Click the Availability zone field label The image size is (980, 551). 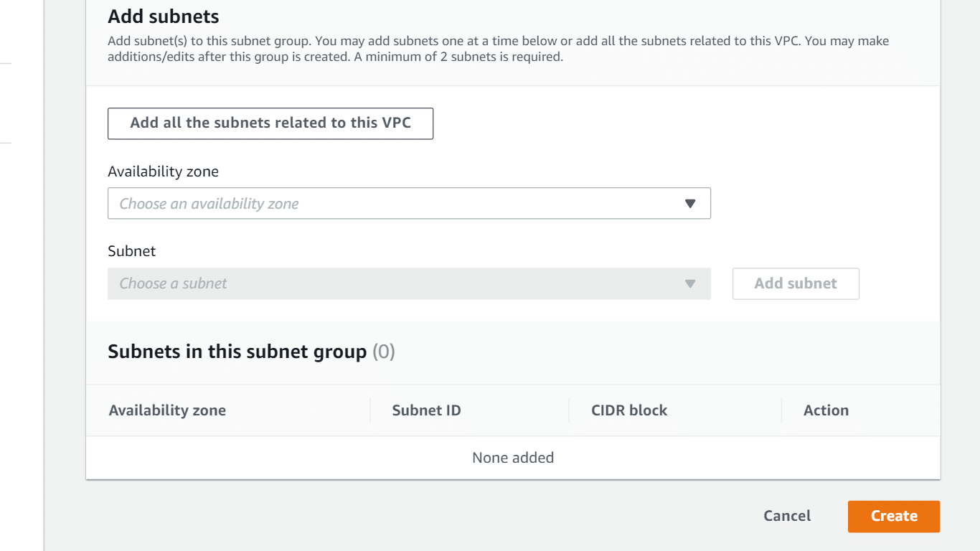163,171
